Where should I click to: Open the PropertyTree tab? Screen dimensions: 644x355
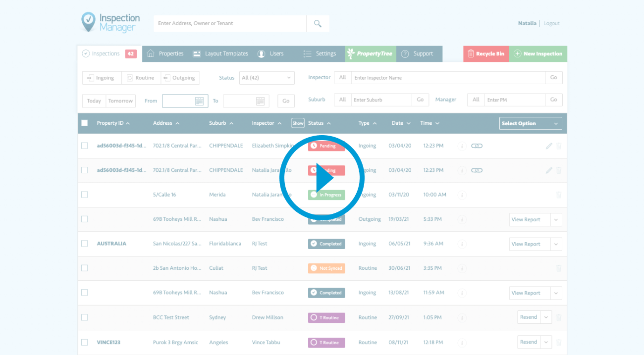[x=370, y=53]
